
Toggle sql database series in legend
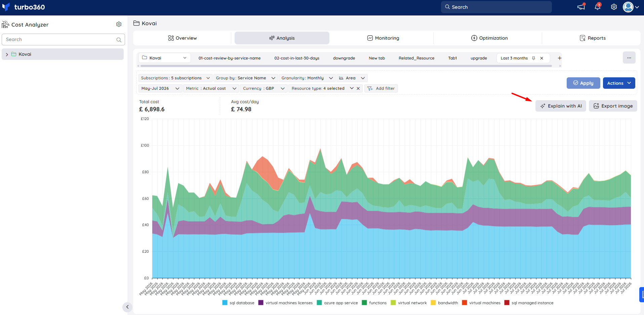point(238,303)
